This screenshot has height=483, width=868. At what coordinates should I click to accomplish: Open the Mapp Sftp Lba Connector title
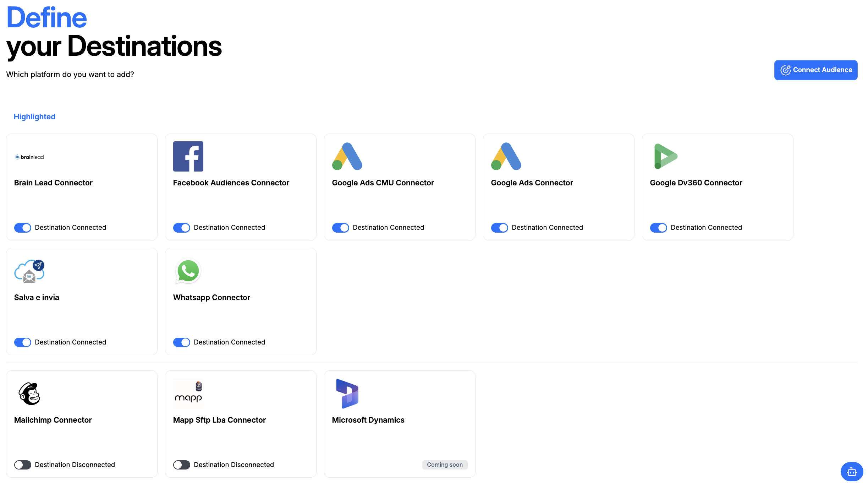point(219,420)
